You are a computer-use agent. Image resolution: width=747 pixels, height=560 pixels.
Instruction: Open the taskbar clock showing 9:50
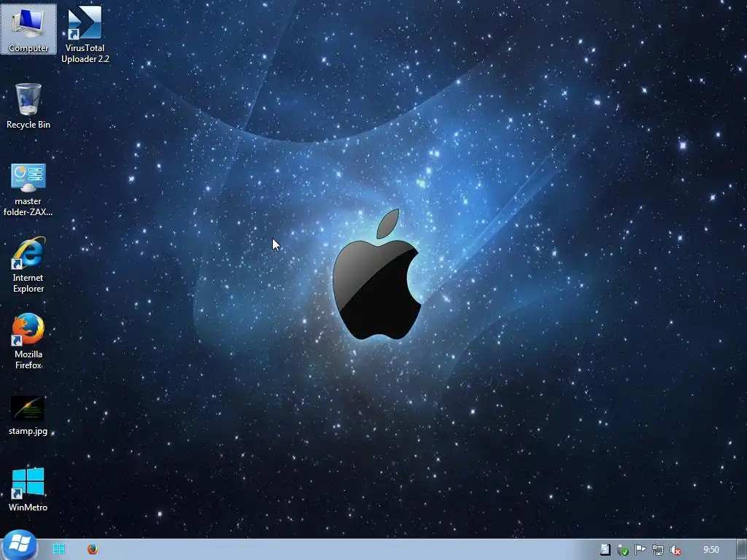tap(711, 550)
